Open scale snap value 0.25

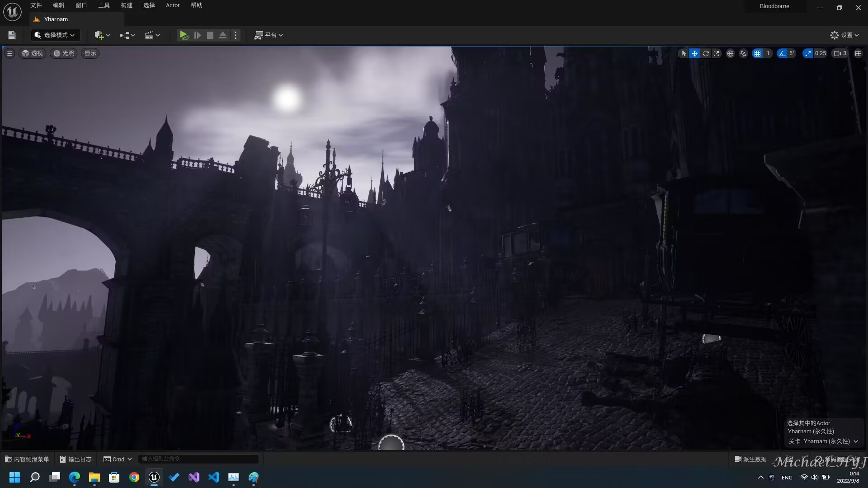click(x=820, y=53)
